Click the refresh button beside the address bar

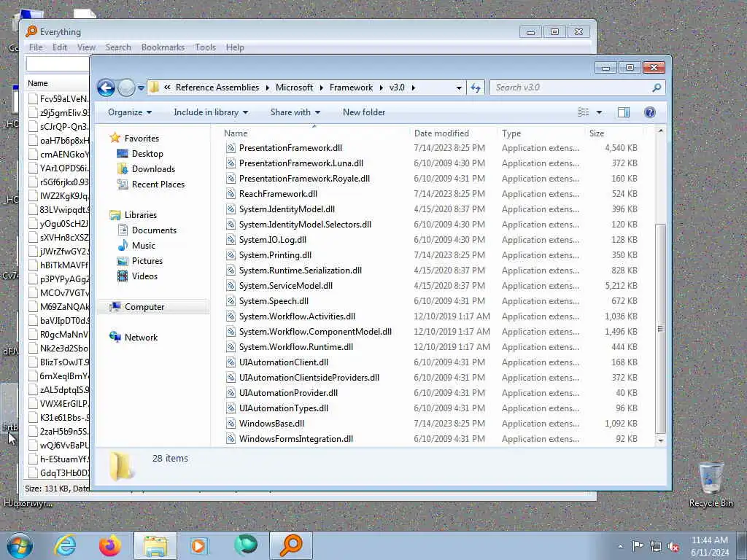tap(476, 87)
